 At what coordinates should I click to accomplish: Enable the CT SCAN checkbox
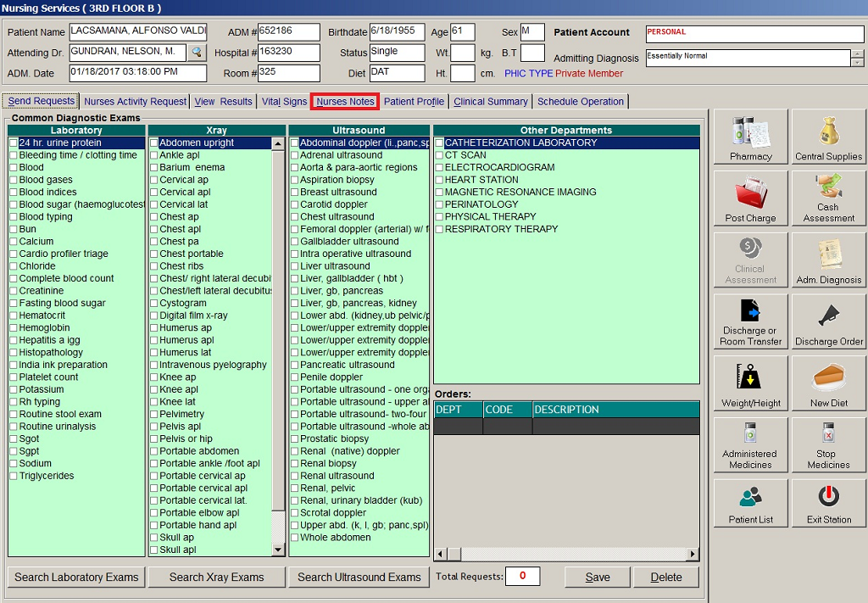click(x=439, y=155)
